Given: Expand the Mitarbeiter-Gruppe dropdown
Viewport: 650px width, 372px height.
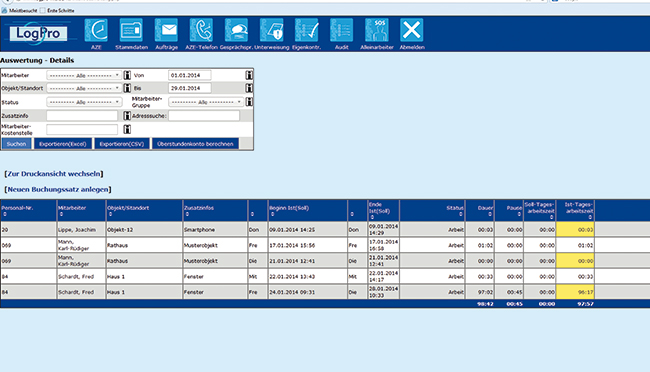Looking at the screenshot, I should coord(206,102).
